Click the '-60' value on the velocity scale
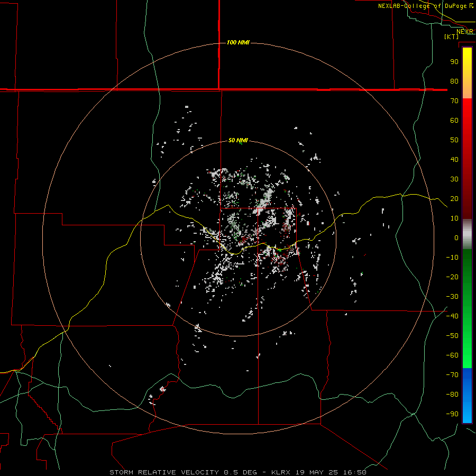Screen dimensions: 476x476 point(452,355)
